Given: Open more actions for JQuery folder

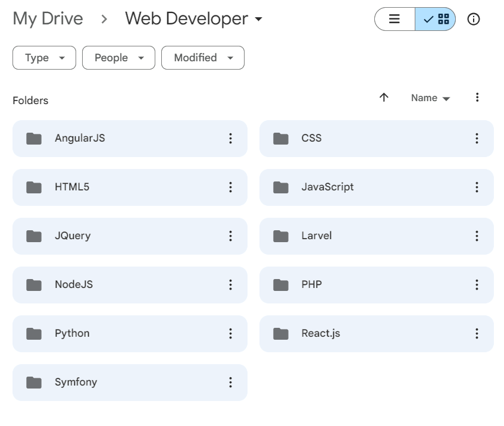Looking at the screenshot, I should (230, 236).
